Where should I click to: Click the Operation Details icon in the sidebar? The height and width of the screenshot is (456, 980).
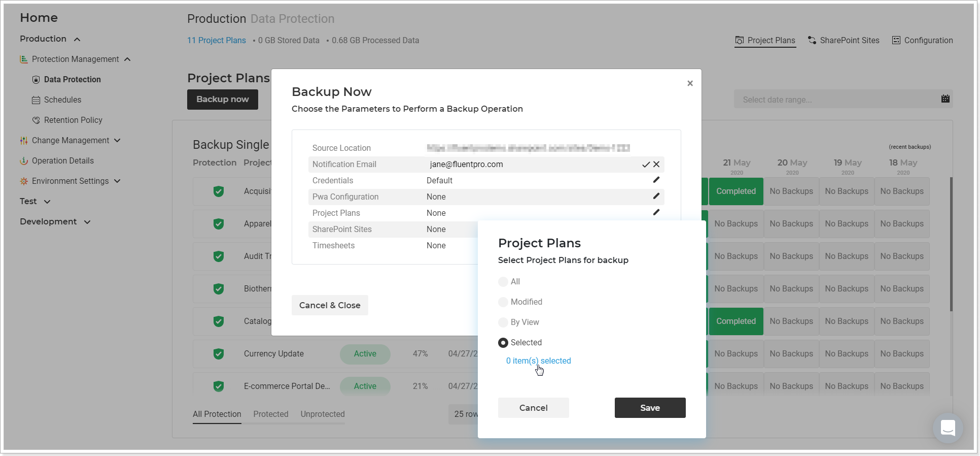[x=24, y=161]
